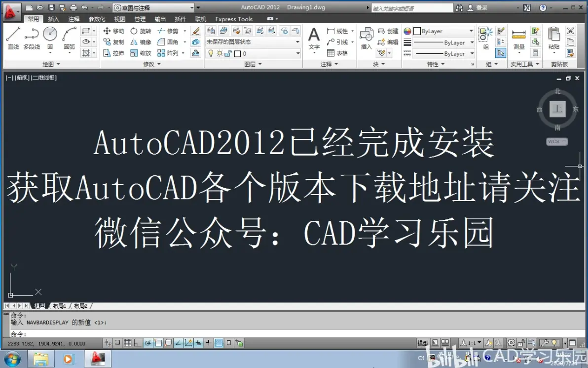Toggle Ortho Mode in the status bar

click(x=138, y=343)
